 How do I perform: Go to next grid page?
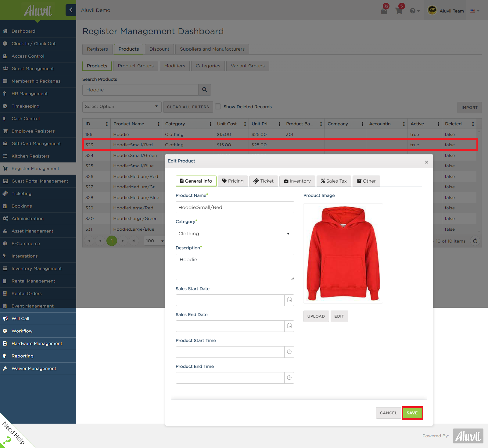coord(123,241)
